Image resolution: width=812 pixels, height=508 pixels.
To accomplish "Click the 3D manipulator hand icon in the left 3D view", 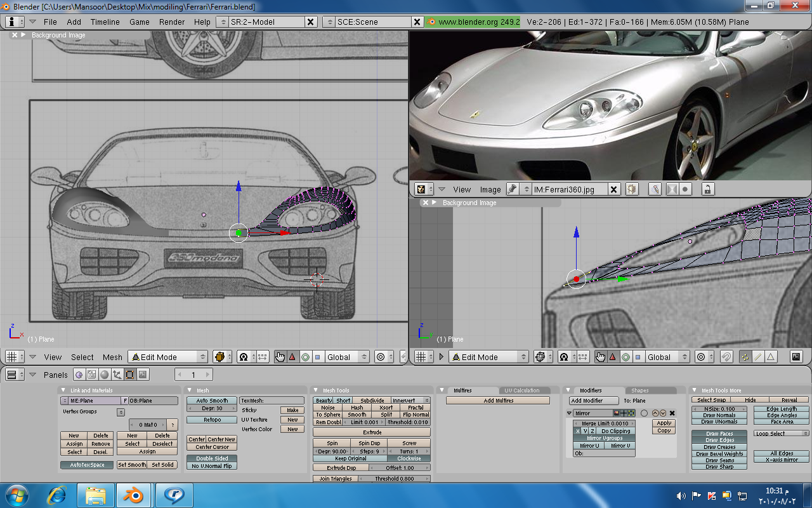I will pos(280,357).
